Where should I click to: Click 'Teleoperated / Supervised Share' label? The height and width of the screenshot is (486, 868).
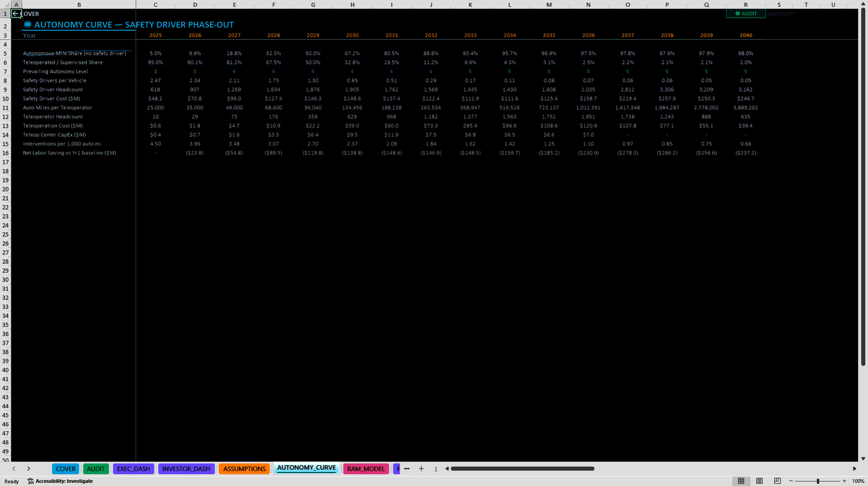63,62
